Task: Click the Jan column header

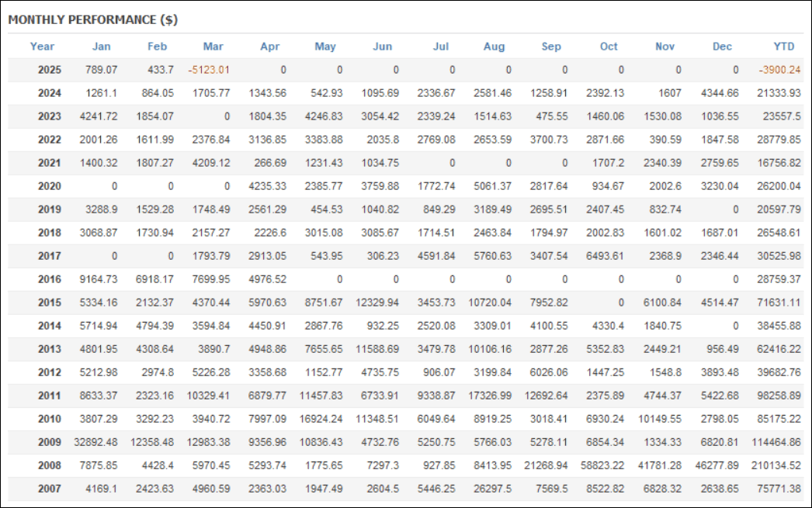Action: click(x=102, y=47)
